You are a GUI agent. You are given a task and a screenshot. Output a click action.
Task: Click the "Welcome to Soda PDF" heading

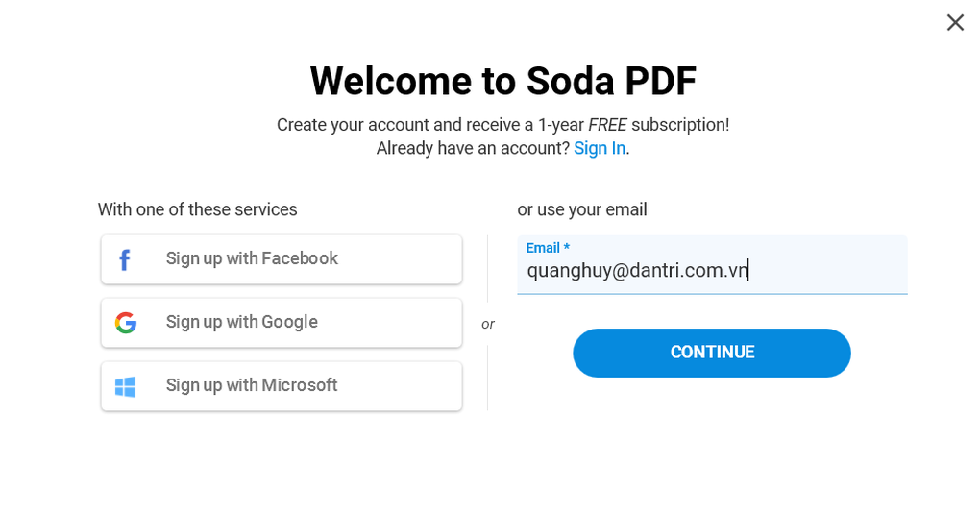(x=503, y=82)
